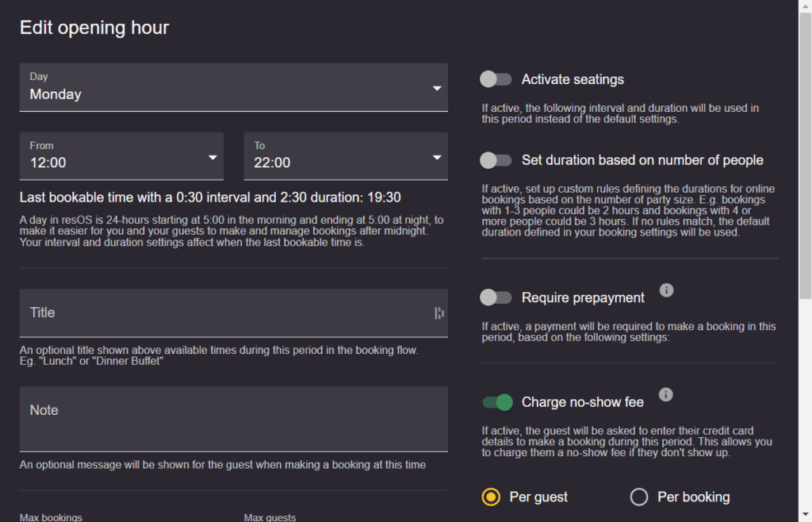This screenshot has height=522, width=812.
Task: Open the Day dropdown showing Monday
Action: click(234, 87)
